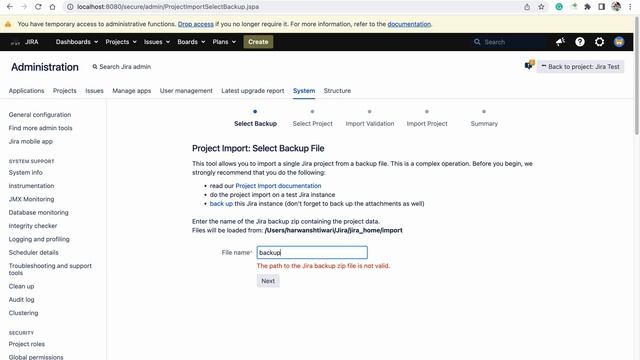The width and height of the screenshot is (640, 360).
Task: Open Integrity checker
Action: [33, 226]
